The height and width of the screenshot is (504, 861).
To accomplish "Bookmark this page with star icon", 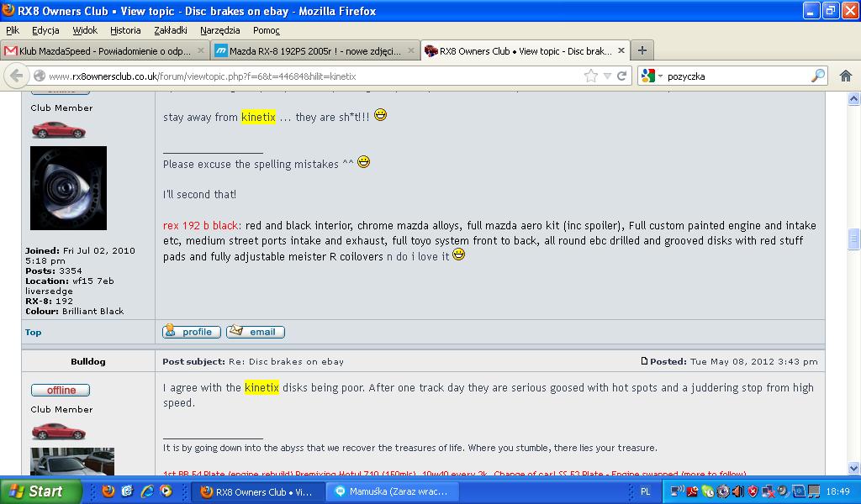I will tap(591, 76).
